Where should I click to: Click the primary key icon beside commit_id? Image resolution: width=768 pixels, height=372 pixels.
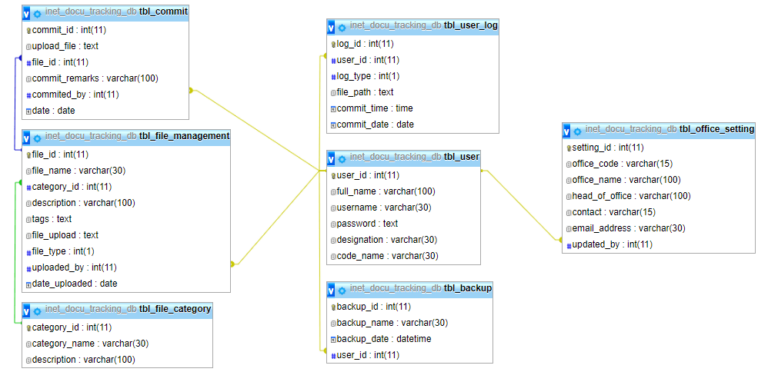28,30
